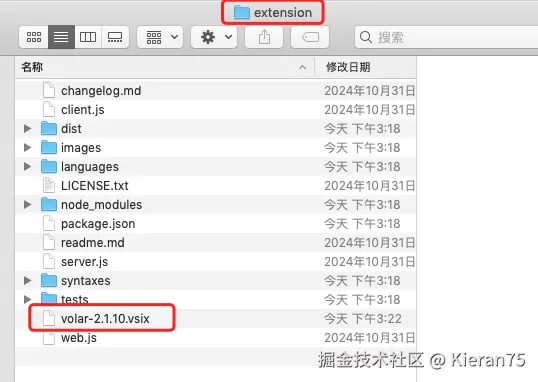Select the node_modules folder name
Image resolution: width=538 pixels, height=382 pixels.
(102, 205)
